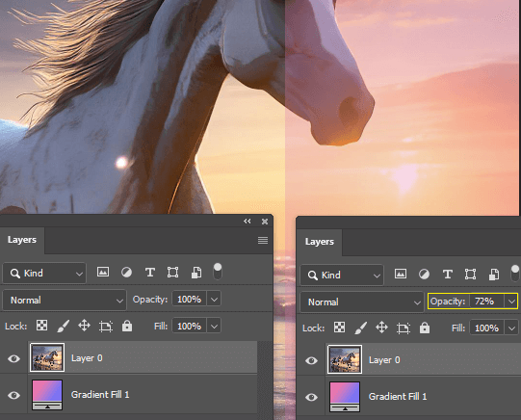Lock image pixels brush icon in right panel
Screen dimensions: 521x420
pos(360,328)
